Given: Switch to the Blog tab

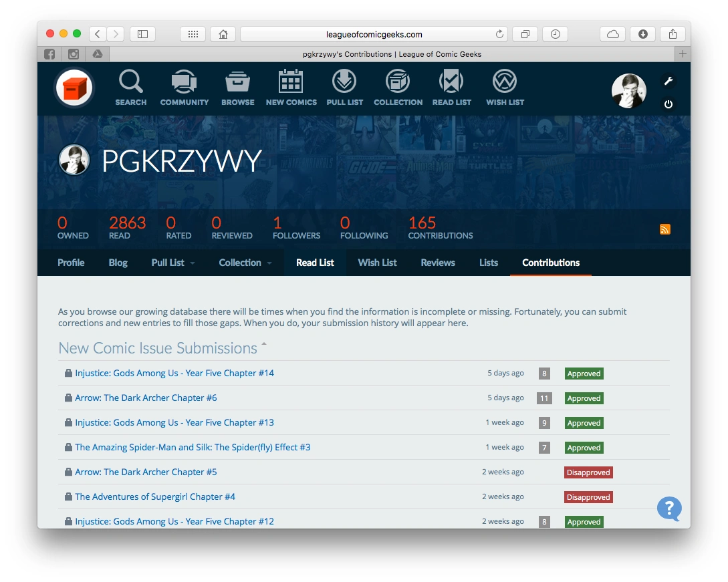Looking at the screenshot, I should 118,263.
